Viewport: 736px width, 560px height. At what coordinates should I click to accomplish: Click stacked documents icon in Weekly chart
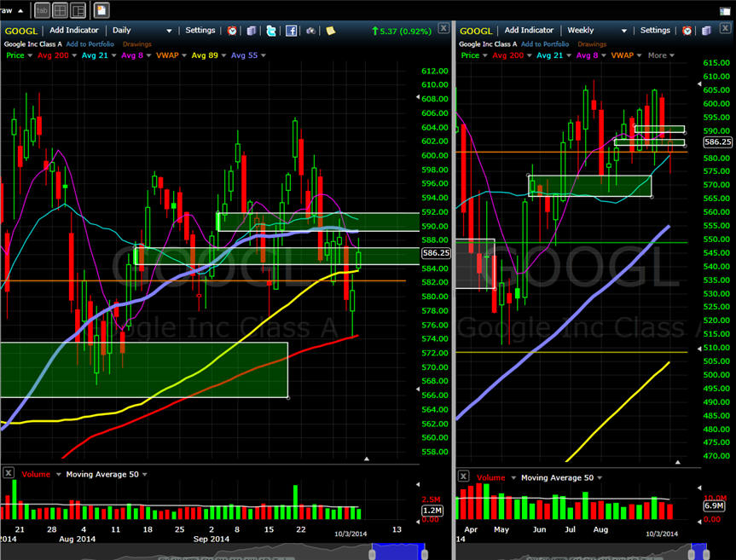tap(706, 31)
